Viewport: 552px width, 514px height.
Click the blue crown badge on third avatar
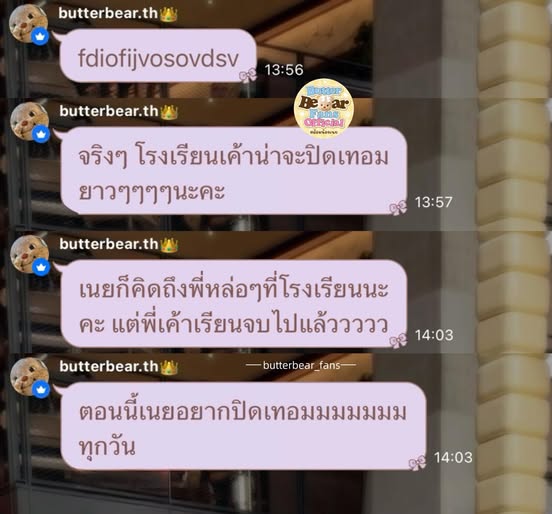click(x=41, y=267)
